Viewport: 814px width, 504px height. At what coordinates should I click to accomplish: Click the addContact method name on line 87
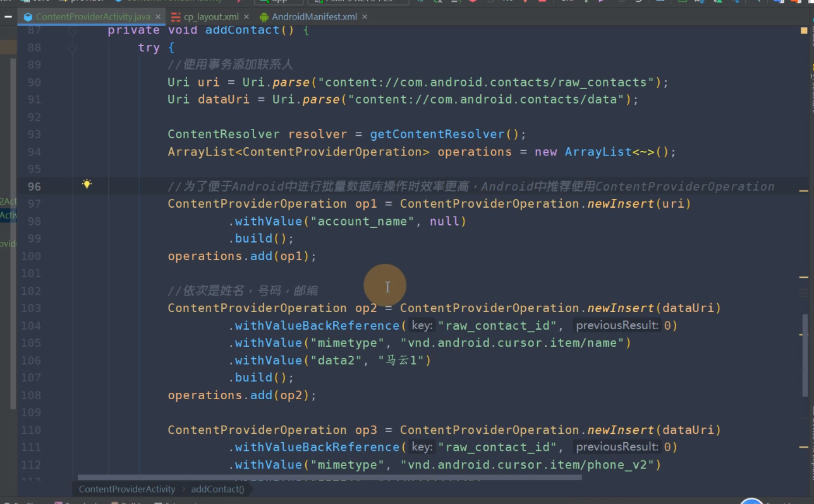pyautogui.click(x=242, y=30)
